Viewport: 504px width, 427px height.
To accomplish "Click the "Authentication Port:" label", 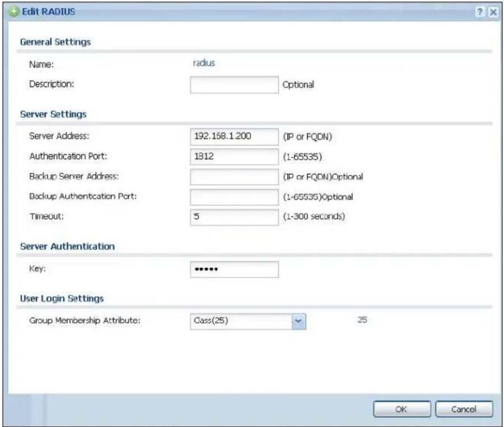I will pyautogui.click(x=68, y=156).
